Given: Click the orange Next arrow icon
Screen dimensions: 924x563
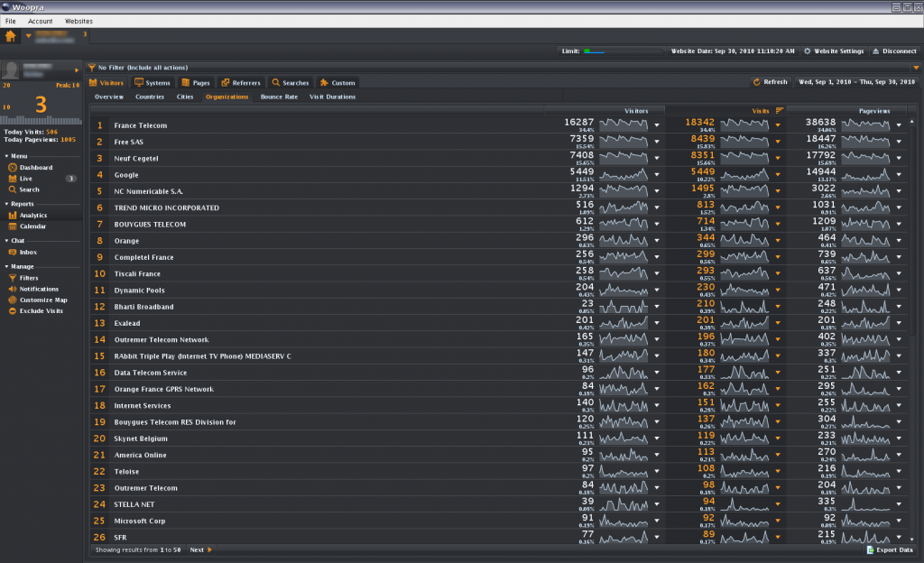Looking at the screenshot, I should coord(209,550).
